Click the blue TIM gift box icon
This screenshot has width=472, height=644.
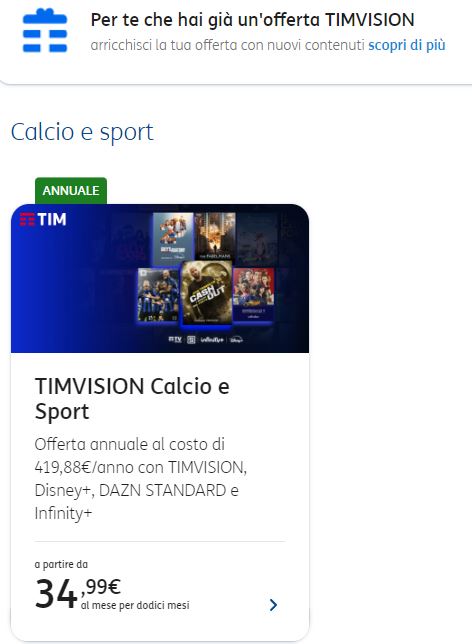pyautogui.click(x=45, y=31)
